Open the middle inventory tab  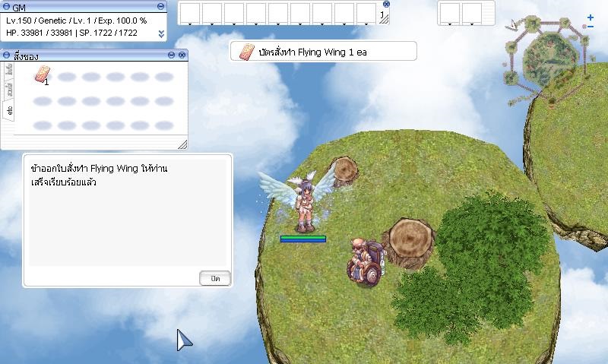pyautogui.click(x=9, y=90)
